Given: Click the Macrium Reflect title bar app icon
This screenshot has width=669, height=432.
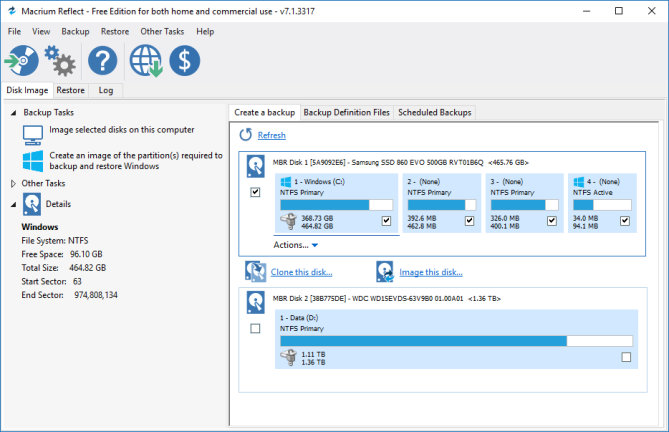Looking at the screenshot, I should 12,11.
